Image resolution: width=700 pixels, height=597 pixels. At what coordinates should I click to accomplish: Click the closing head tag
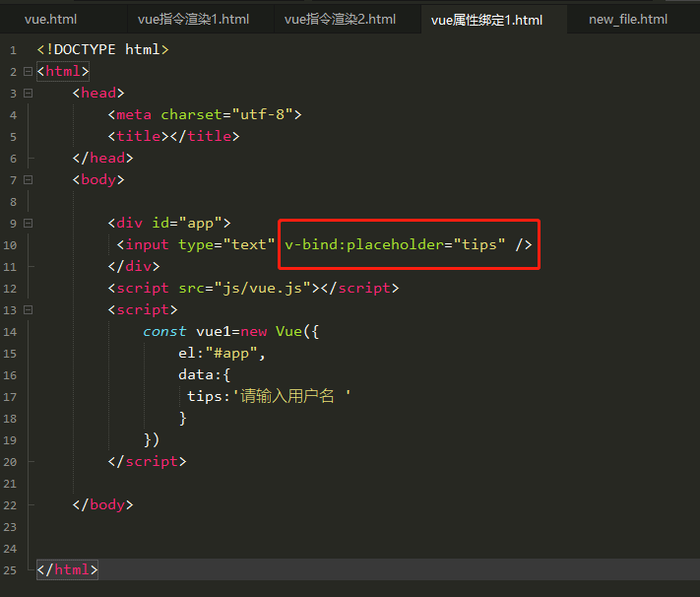point(102,158)
